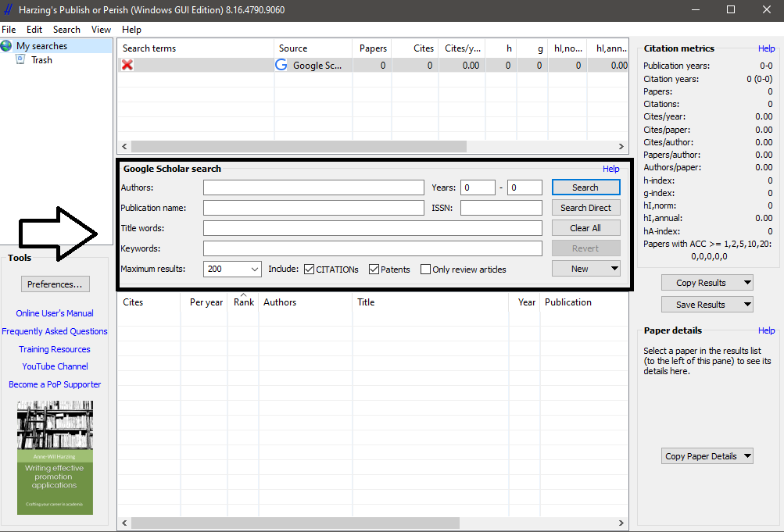Click the Search button
The width and height of the screenshot is (784, 532).
[x=586, y=187]
